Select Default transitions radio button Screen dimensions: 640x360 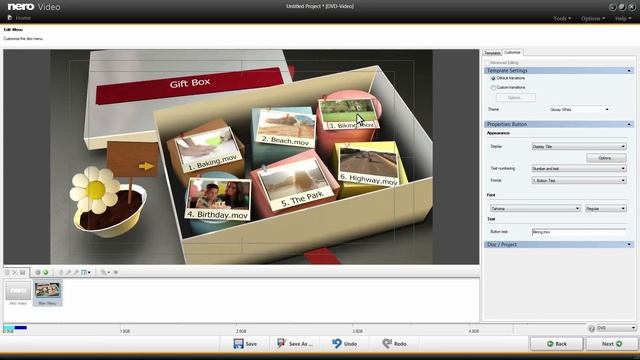[x=493, y=78]
